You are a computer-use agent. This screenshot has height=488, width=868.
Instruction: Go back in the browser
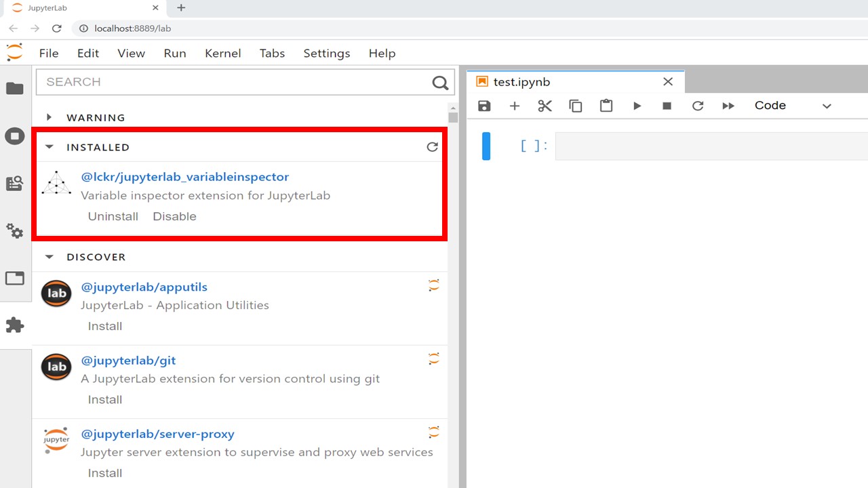[14, 28]
